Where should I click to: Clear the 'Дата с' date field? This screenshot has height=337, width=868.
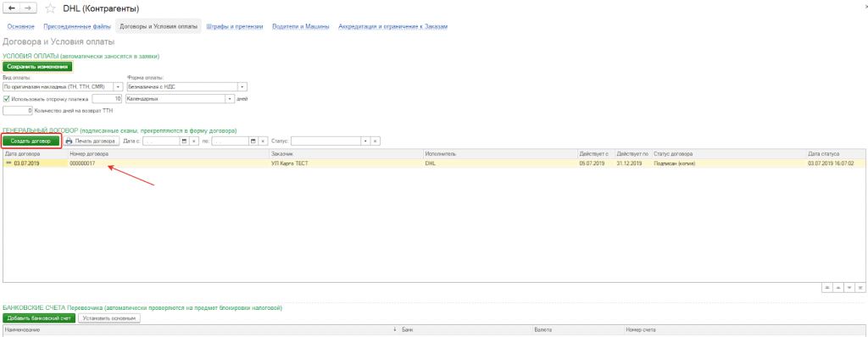pos(194,141)
